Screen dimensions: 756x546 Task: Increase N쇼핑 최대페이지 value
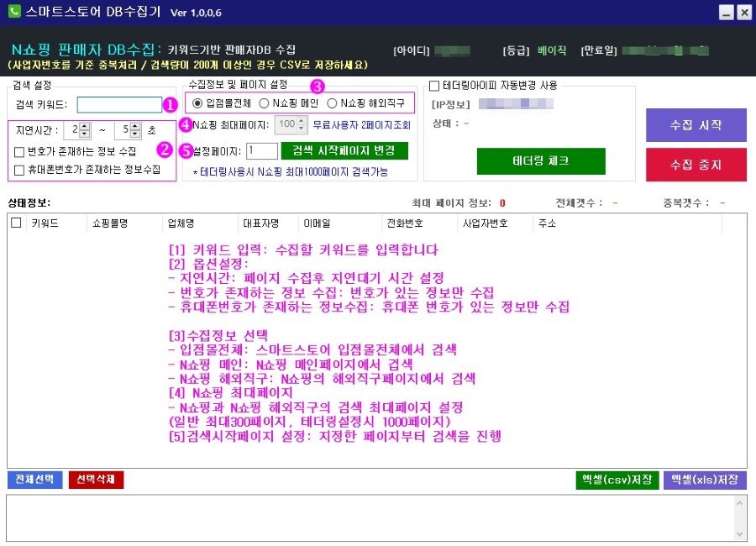point(302,121)
